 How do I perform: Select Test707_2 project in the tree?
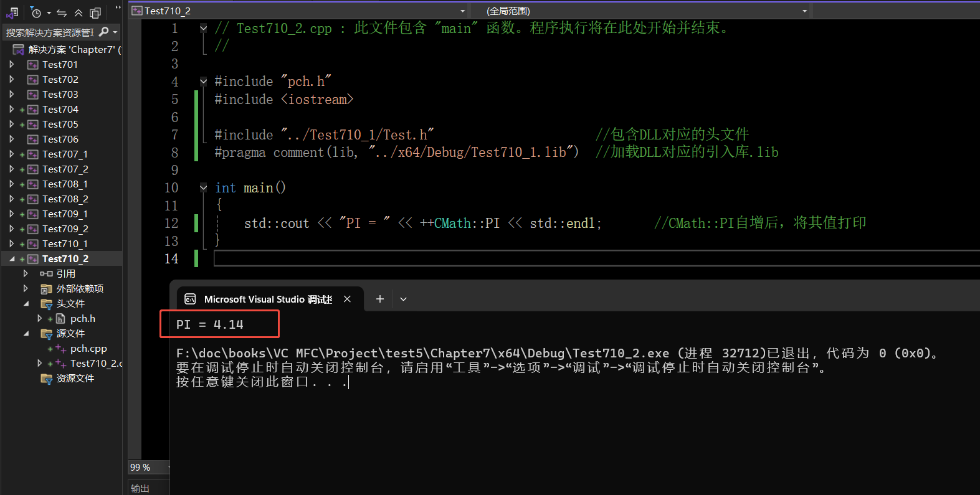click(x=65, y=169)
